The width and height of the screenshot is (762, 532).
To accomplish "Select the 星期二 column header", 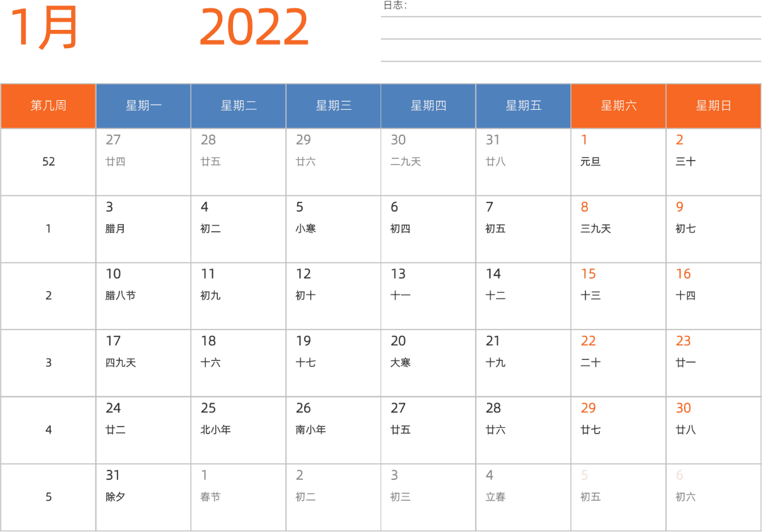I will (239, 106).
